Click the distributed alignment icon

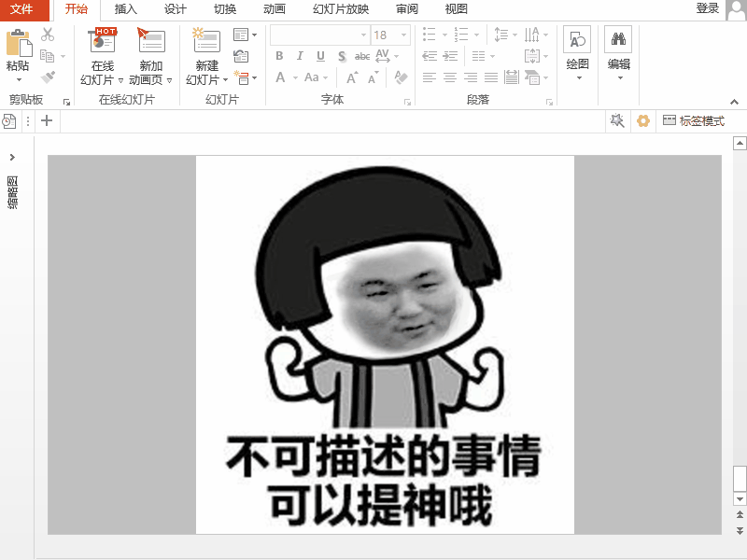[x=512, y=77]
